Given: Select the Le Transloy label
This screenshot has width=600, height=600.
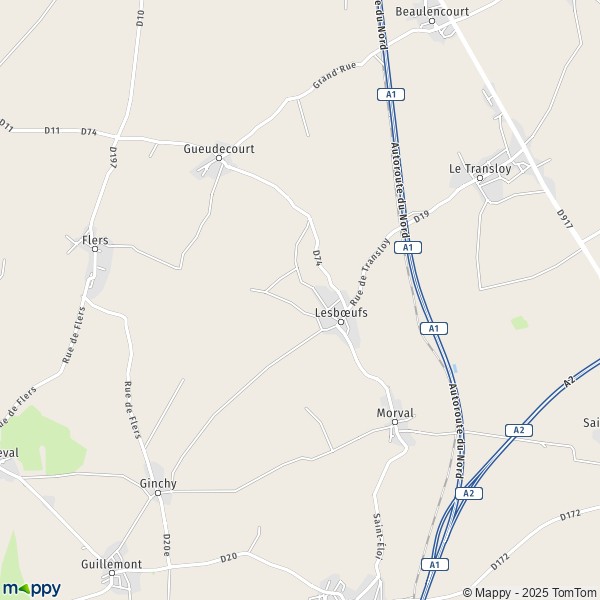Looking at the screenshot, I should tap(480, 169).
